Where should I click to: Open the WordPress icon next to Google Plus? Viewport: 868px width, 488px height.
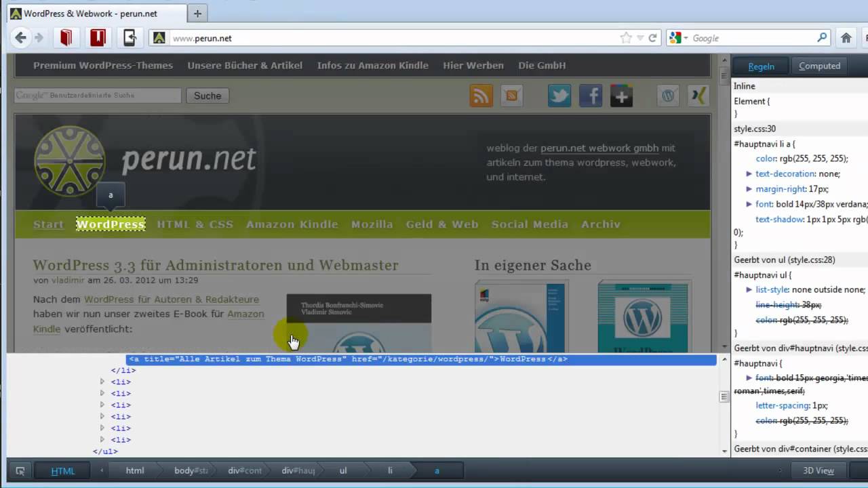(x=668, y=96)
